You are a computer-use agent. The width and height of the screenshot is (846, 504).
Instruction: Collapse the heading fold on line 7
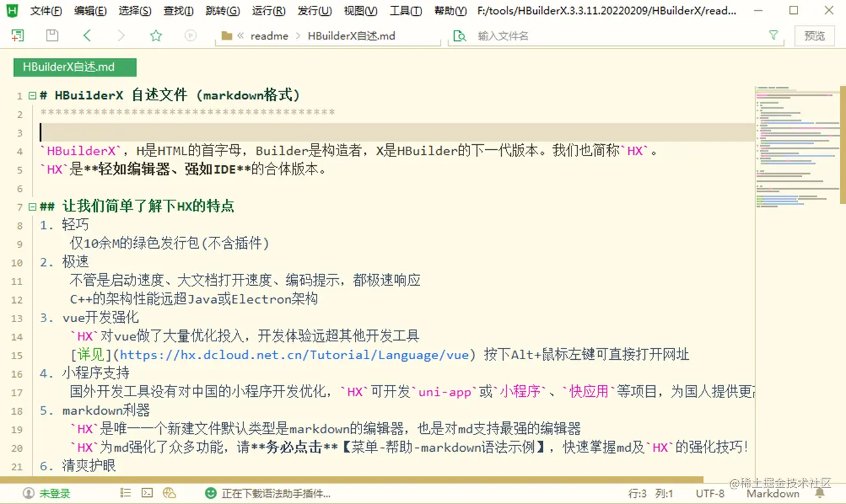(32, 207)
